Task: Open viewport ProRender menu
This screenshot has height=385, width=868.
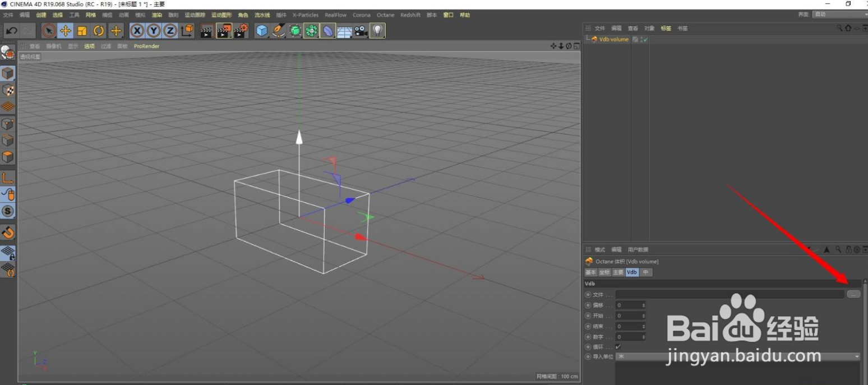Action: 146,47
